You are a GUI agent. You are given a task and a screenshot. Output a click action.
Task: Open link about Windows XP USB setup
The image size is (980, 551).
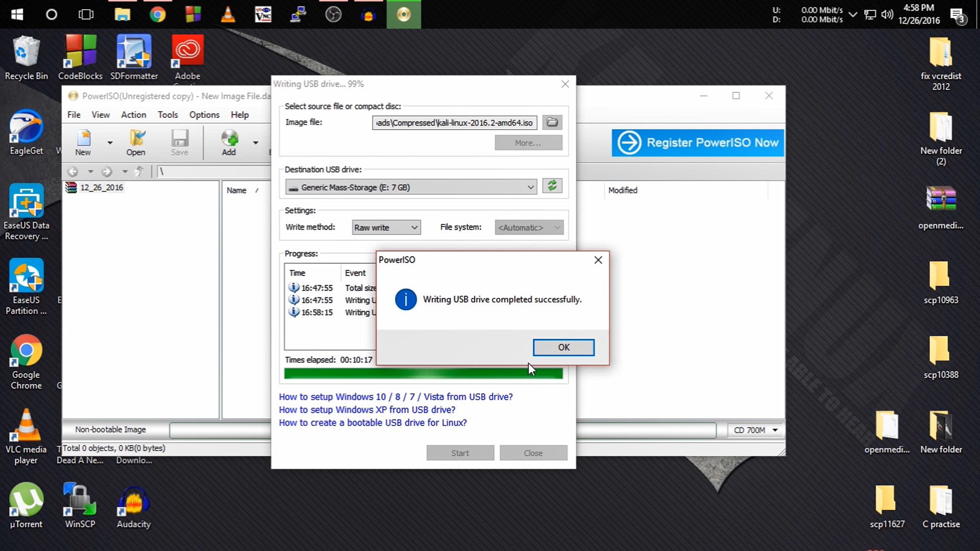[x=367, y=410]
